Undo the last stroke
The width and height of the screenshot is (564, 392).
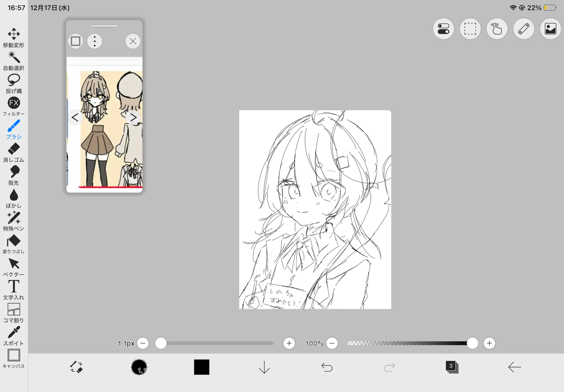pyautogui.click(x=327, y=367)
